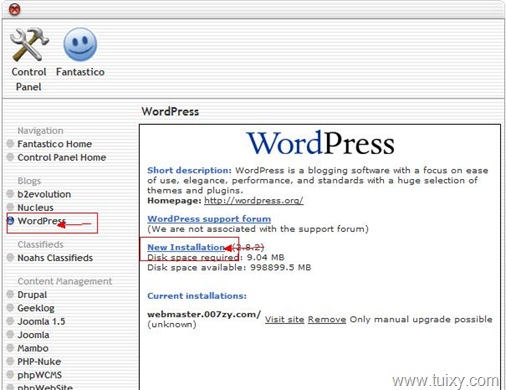Start a New Installation of WordPress
The width and height of the screenshot is (506, 390).
[186, 247]
